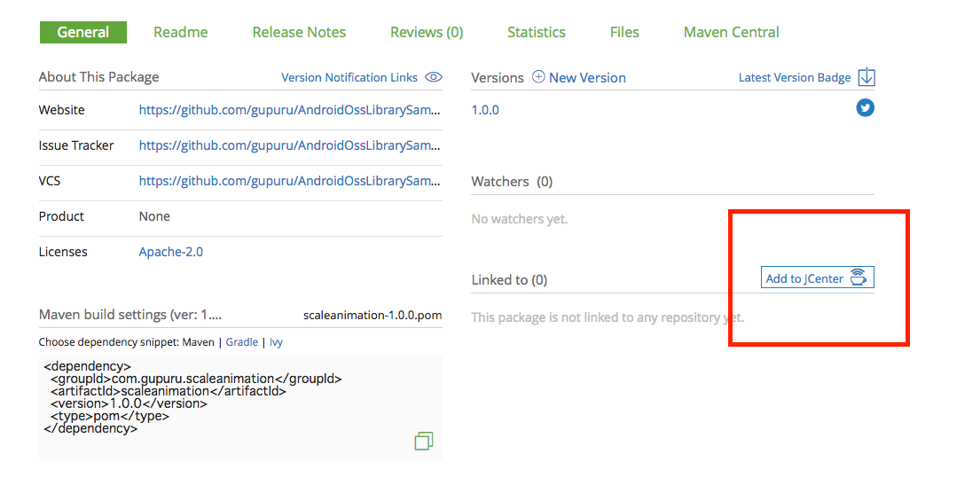Open the Files tab

[624, 33]
